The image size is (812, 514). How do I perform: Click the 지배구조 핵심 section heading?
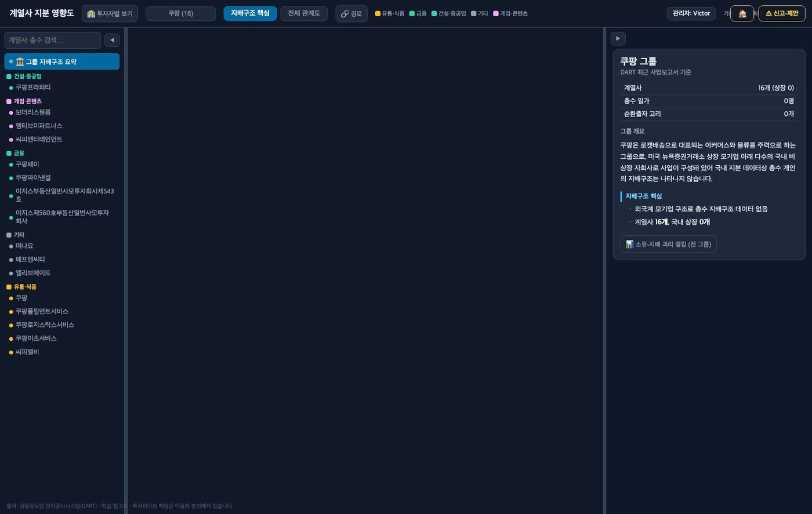(x=643, y=196)
